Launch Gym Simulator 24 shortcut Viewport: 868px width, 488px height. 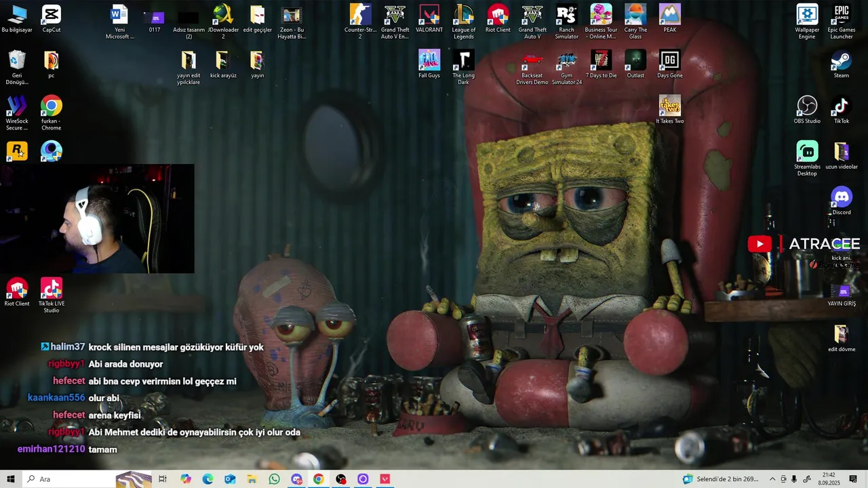pos(566,68)
